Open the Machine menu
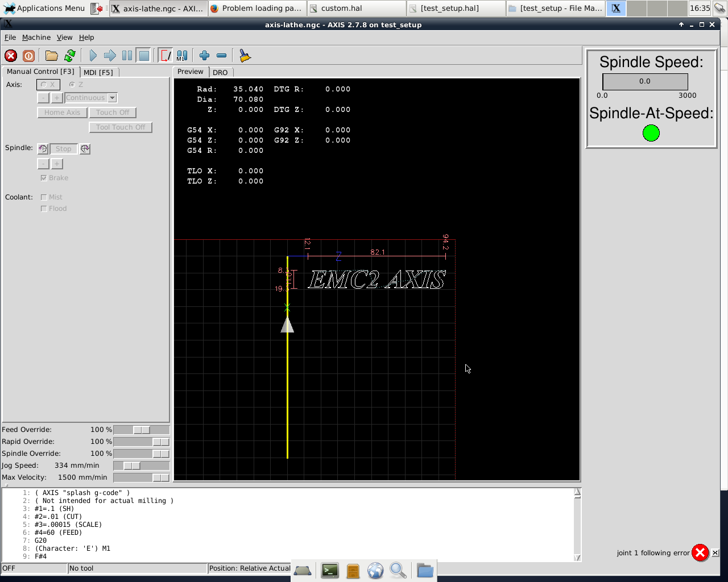728x582 pixels. tap(36, 38)
